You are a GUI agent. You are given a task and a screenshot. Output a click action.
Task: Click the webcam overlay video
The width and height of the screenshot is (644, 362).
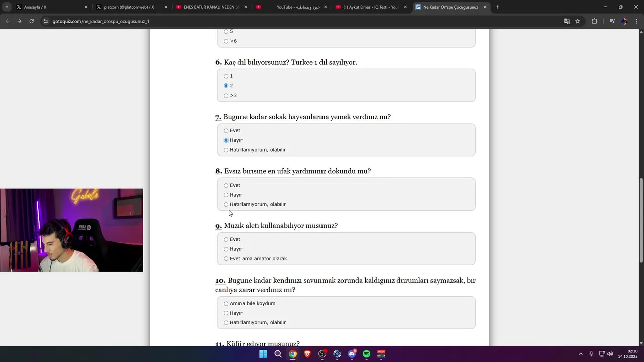[x=71, y=230]
